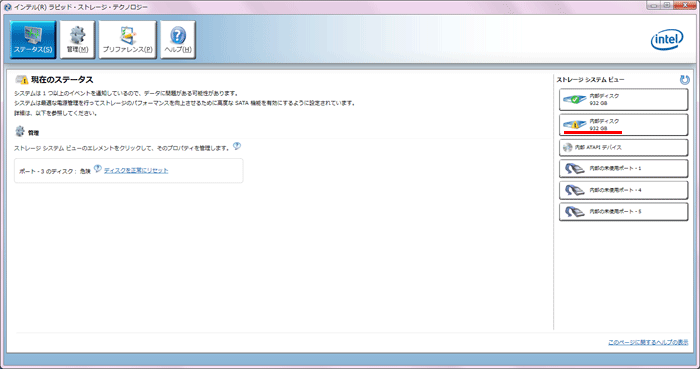Open the ステータス(S) status tab
The height and width of the screenshot is (369, 700).
pos(33,40)
